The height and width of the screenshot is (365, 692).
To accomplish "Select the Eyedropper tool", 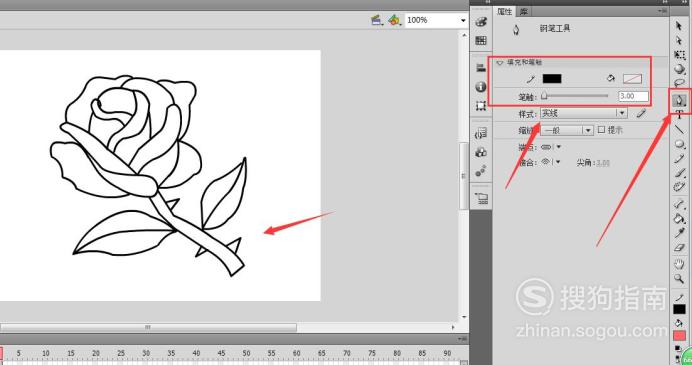I will (x=679, y=233).
